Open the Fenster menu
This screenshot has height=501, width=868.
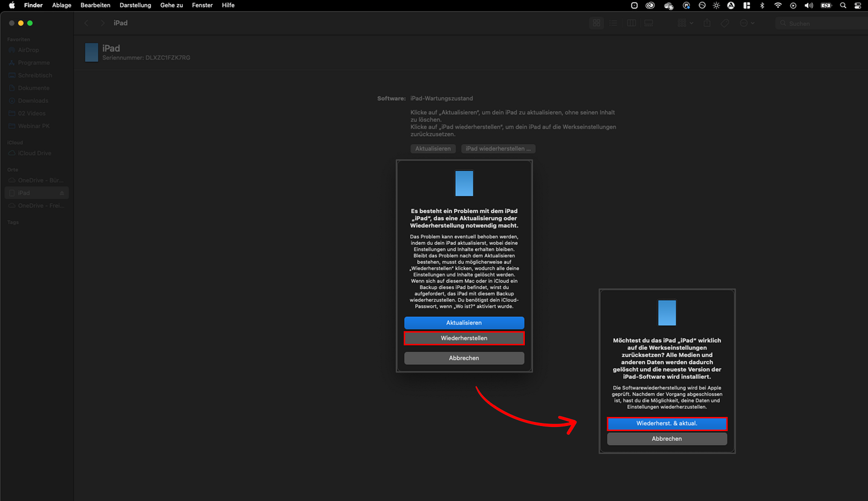tap(202, 5)
